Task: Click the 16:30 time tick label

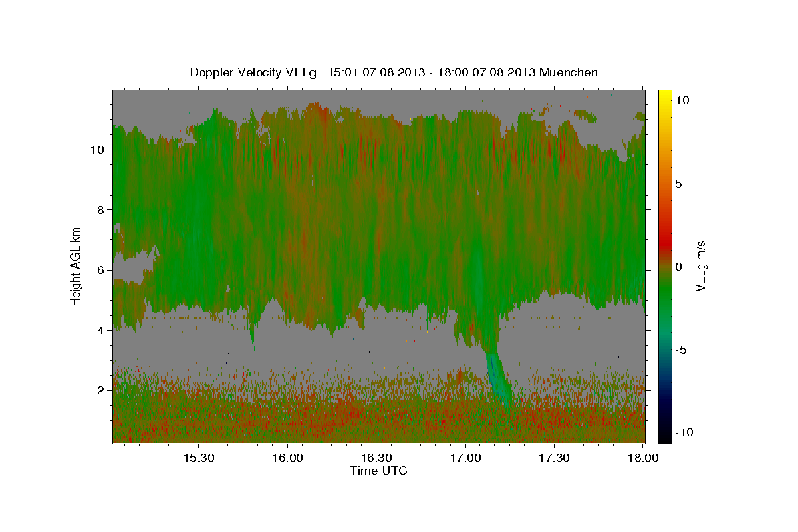Action: click(x=376, y=458)
